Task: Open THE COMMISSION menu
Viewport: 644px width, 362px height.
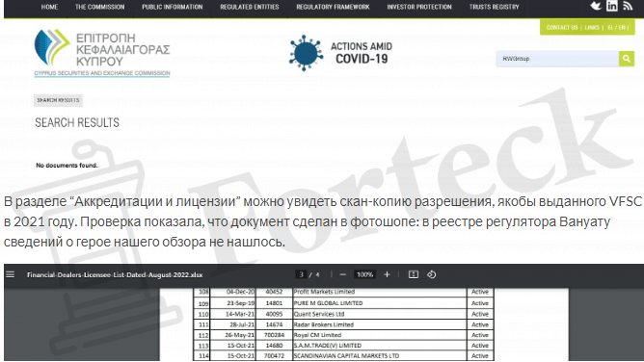Action: 99,7
